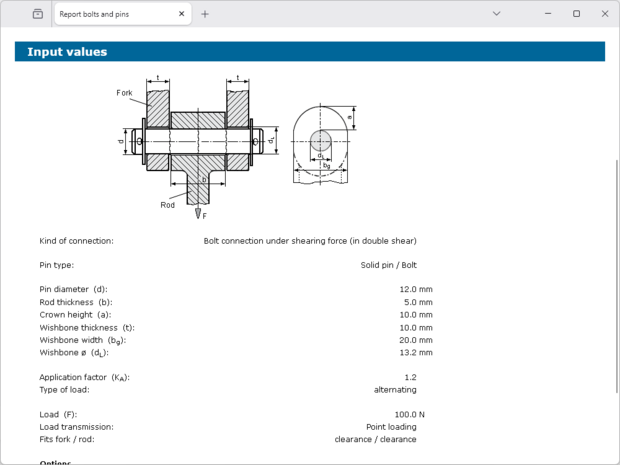The height and width of the screenshot is (465, 620).
Task: Click the Kind of connection label
Action: click(x=76, y=241)
